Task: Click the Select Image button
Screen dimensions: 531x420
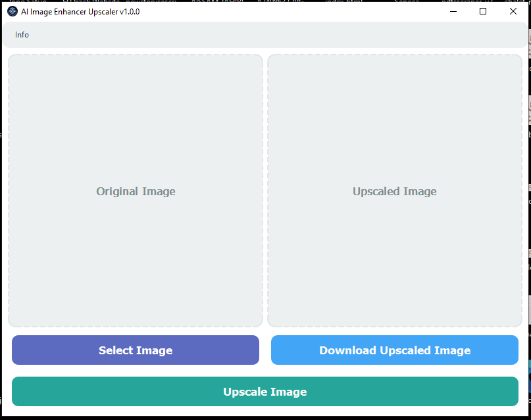Action: [136, 350]
